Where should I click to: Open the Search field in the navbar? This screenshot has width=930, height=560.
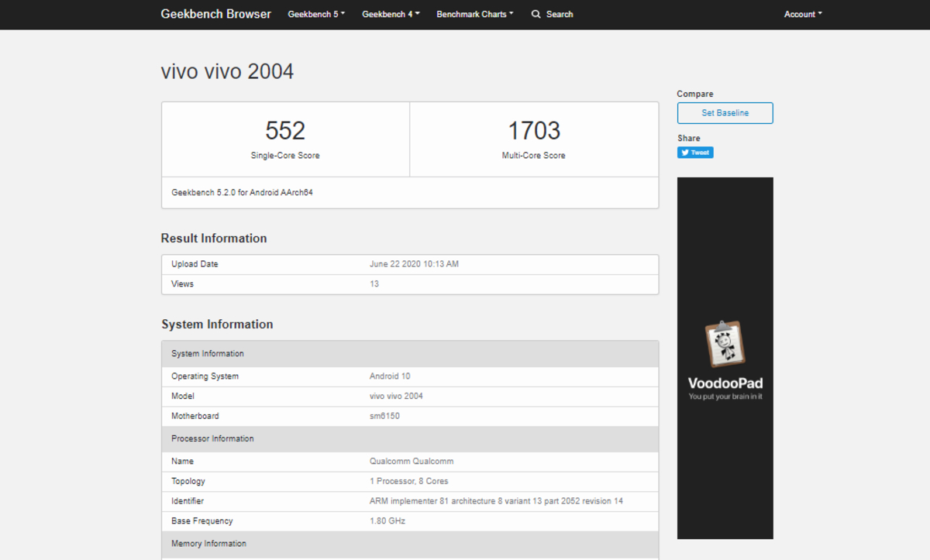click(x=552, y=14)
